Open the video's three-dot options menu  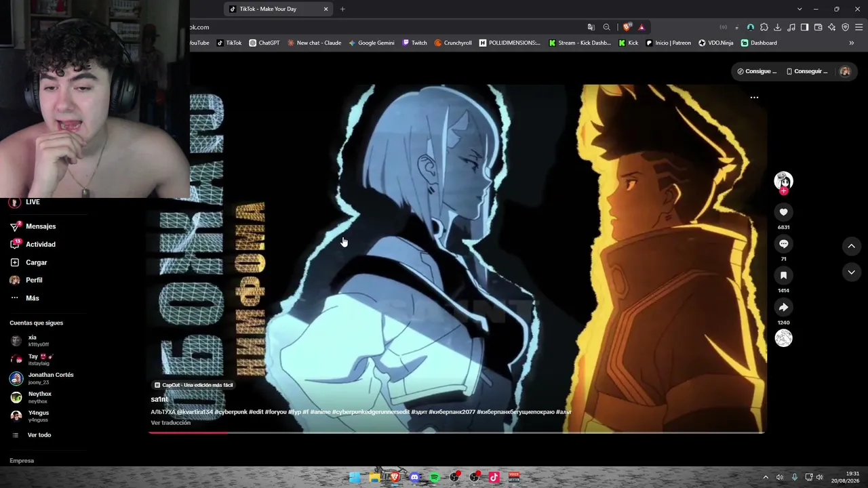(x=754, y=98)
